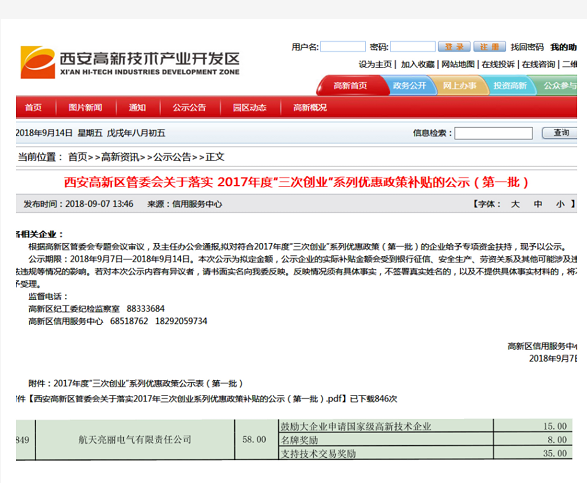This screenshot has width=587, height=483.
Task: Select the date 2018年9月14日 星期五
Action: [59, 133]
